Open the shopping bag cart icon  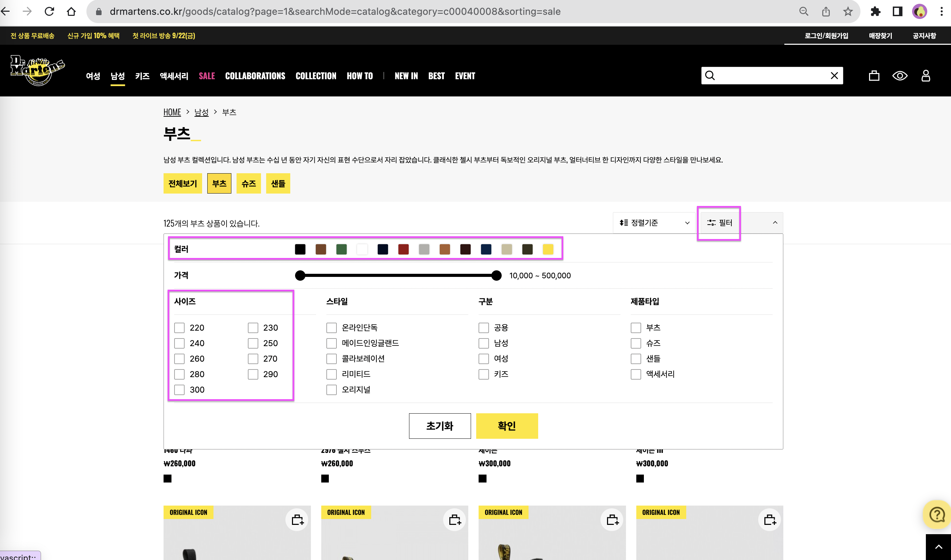[874, 75]
